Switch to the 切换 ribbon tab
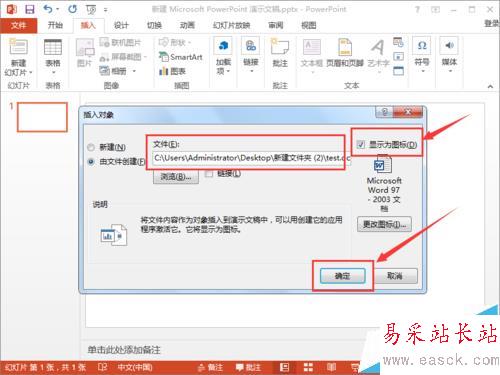Image resolution: width=500 pixels, height=375 pixels. point(154,25)
